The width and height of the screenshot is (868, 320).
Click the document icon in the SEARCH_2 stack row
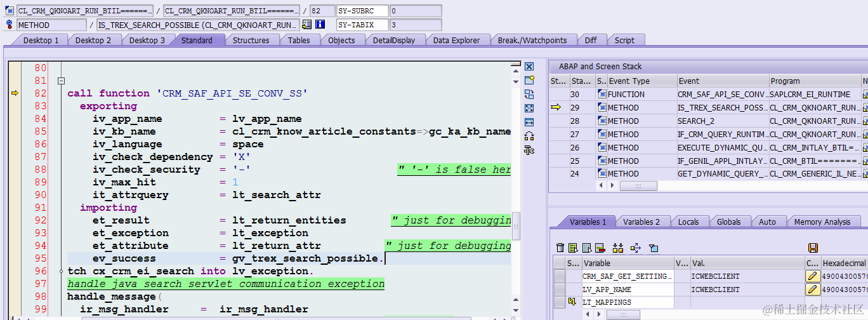point(602,121)
